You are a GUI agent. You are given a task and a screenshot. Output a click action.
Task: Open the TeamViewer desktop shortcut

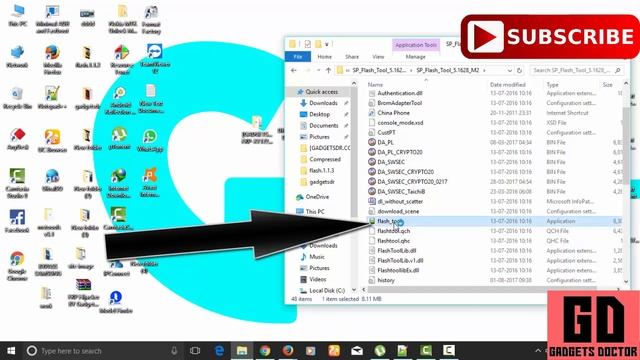point(154,59)
